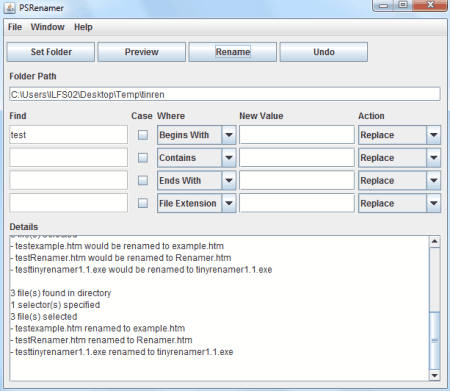Click 'testexample.htm would be renamed to example.htm' line
This screenshot has width=450, height=391.
click(x=117, y=246)
